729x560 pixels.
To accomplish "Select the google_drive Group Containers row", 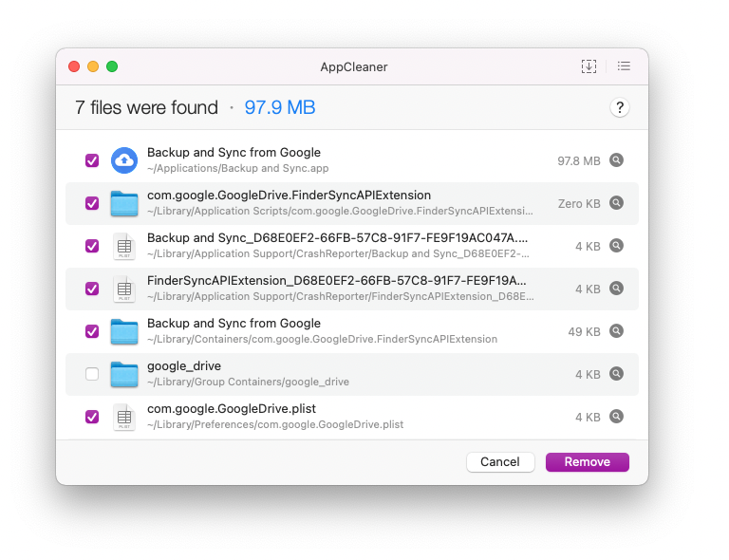I will [x=351, y=374].
